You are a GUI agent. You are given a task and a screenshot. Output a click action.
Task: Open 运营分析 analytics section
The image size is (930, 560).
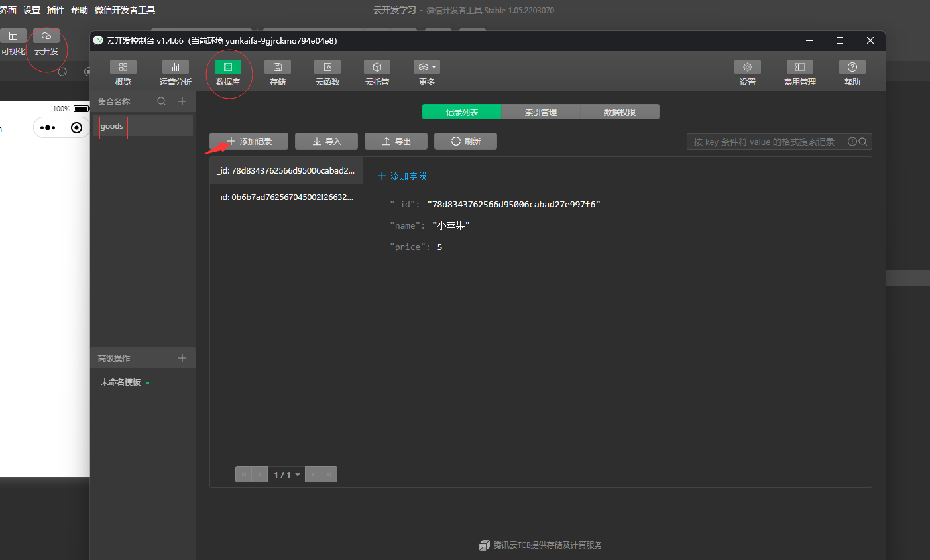(176, 73)
